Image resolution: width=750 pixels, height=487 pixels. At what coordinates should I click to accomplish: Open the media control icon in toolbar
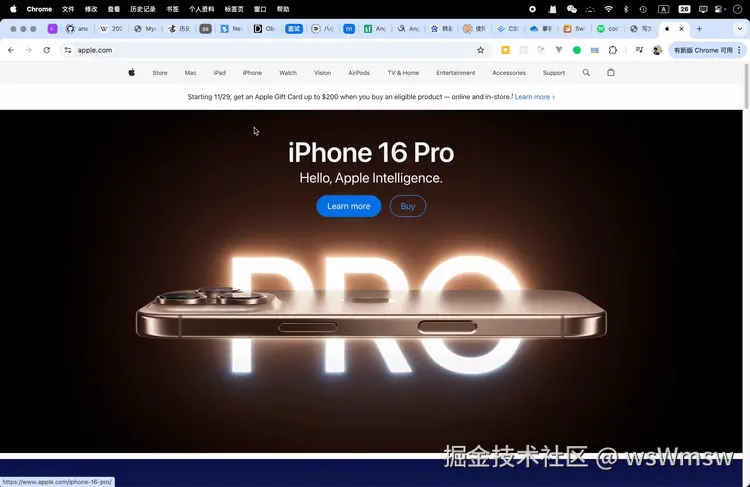pyautogui.click(x=639, y=50)
